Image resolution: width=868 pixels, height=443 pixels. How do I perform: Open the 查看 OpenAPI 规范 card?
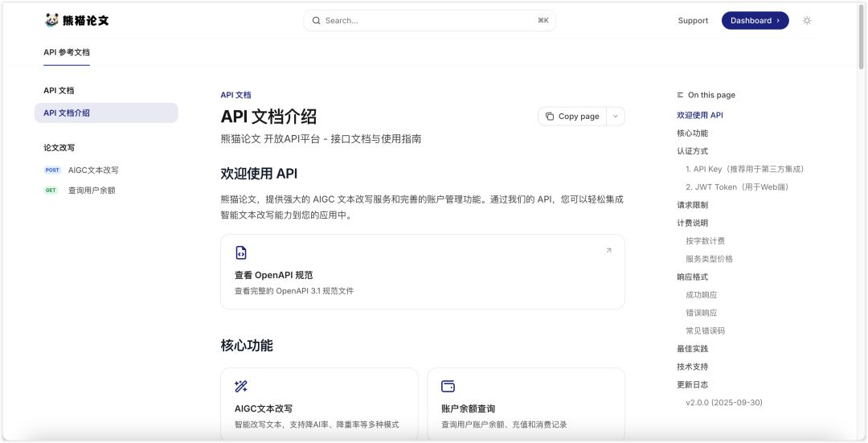point(423,272)
